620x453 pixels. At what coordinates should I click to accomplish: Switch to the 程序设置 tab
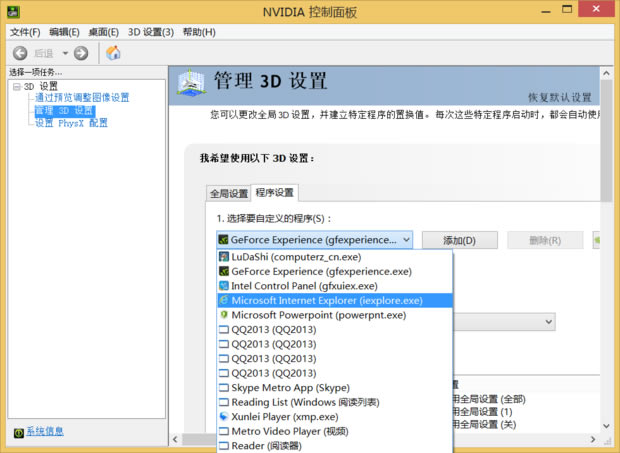coord(274,193)
